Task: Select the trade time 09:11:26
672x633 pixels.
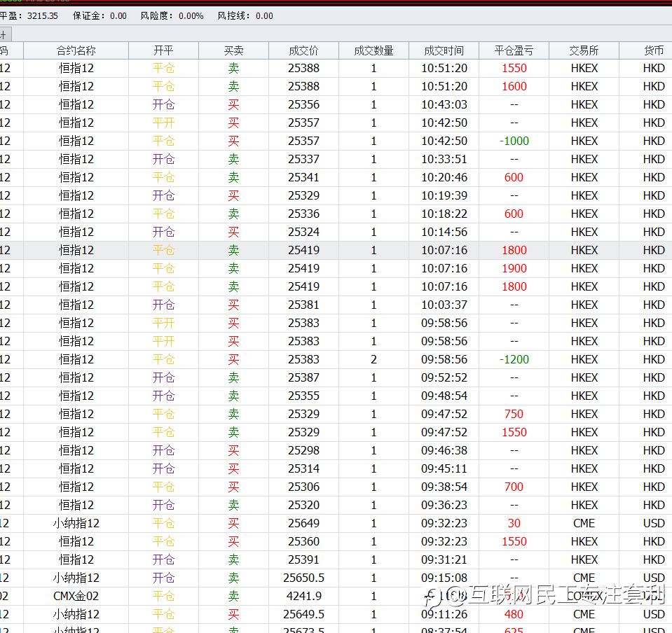Action: coord(444,614)
